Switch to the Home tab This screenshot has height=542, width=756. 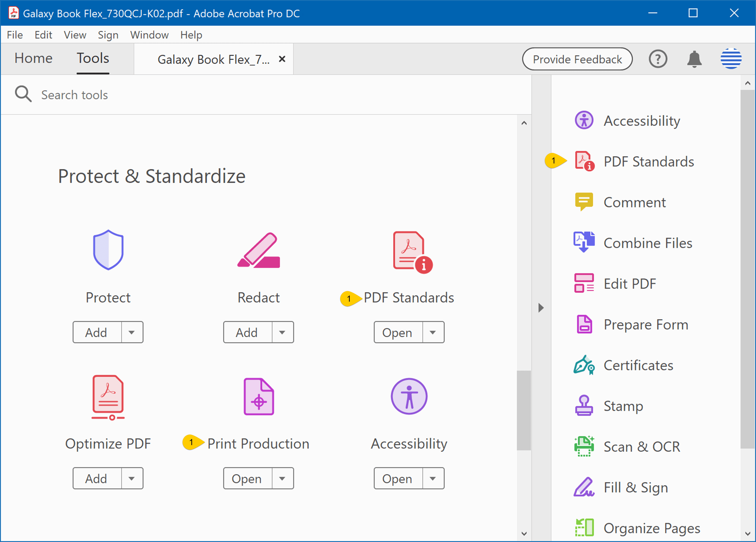tap(33, 58)
